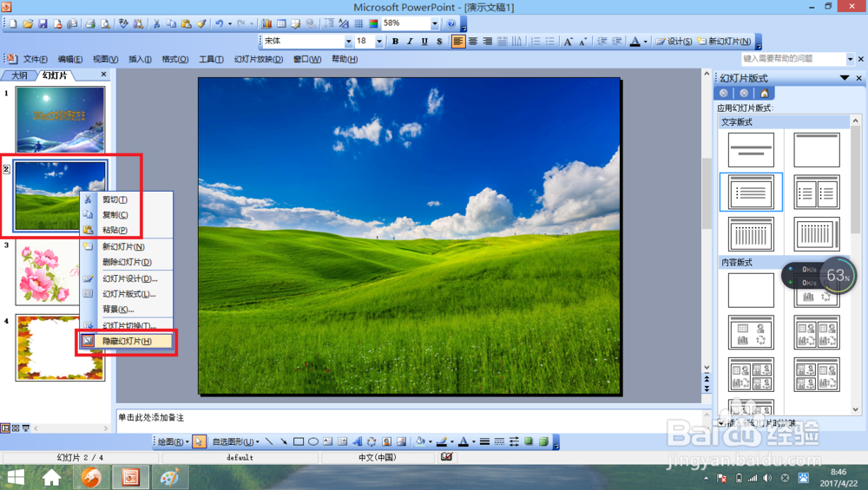The image size is (868, 490).
Task: Toggle Color/Grayscale view icon
Action: point(373,23)
